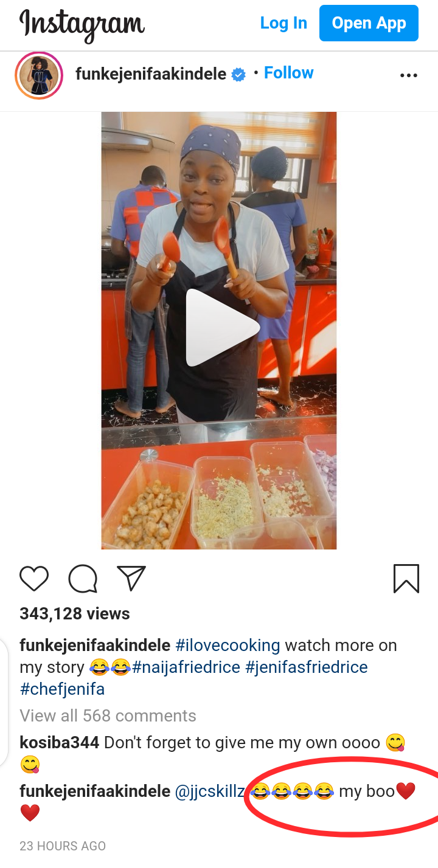Click the Log In link
Viewport: 438px width, 868px height.
point(283,23)
